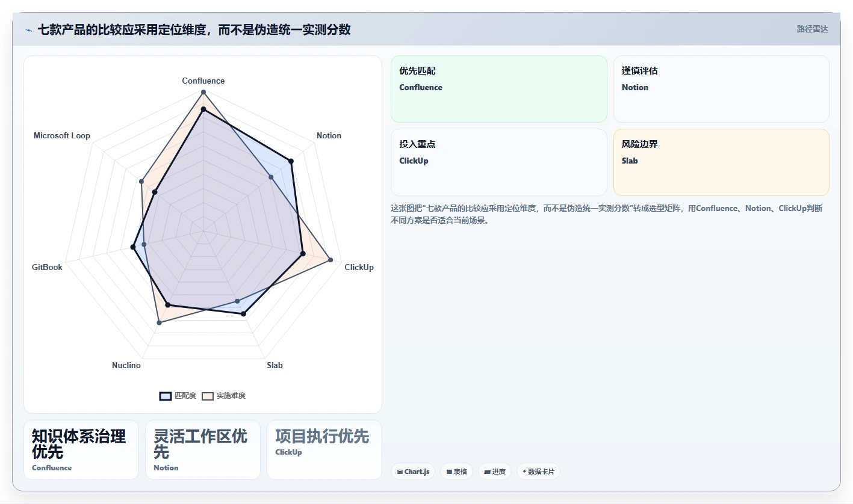
Task: Select the slide title starting with 七款产品的比较
Action: pos(194,29)
